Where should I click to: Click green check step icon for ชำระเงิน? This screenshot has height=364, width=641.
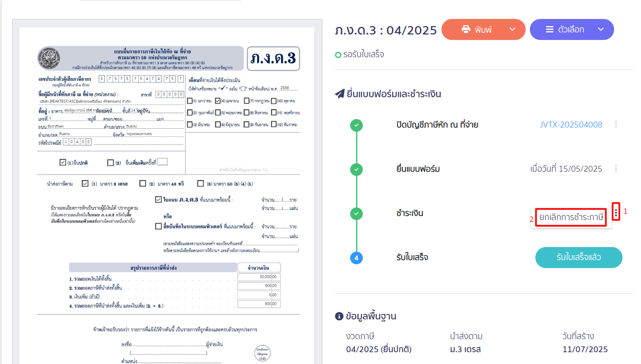click(x=356, y=213)
